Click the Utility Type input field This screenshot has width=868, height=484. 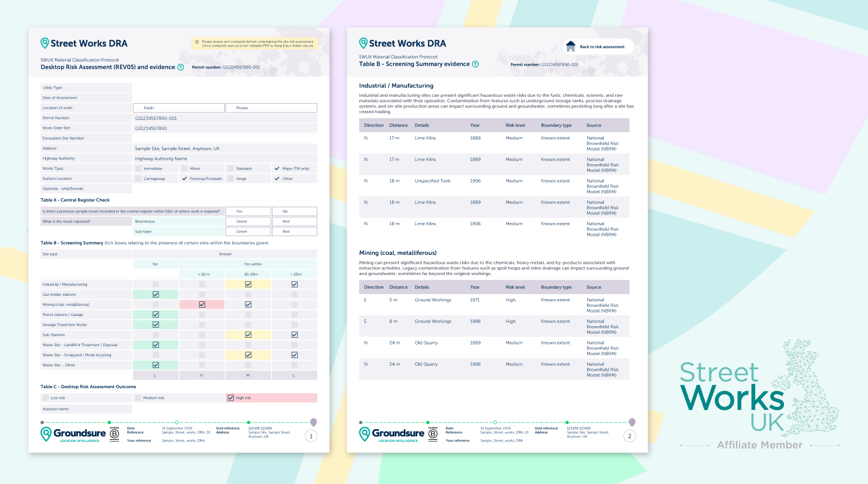click(x=225, y=88)
